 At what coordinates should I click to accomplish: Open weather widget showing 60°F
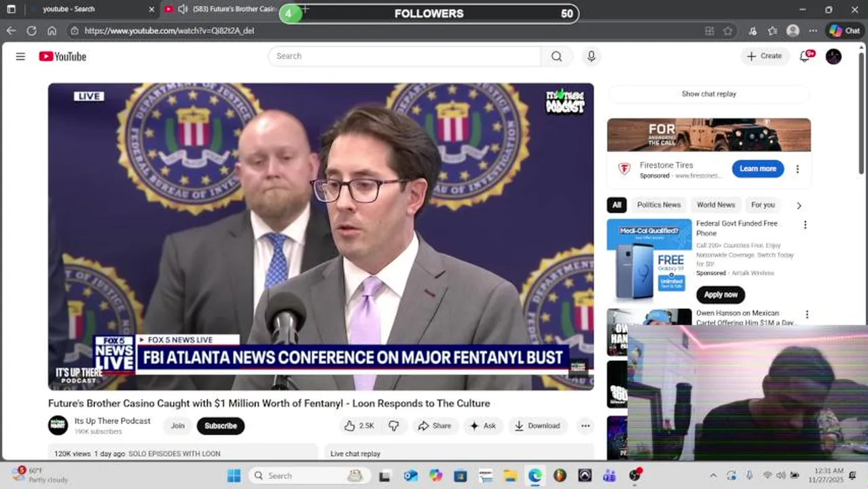tap(39, 475)
